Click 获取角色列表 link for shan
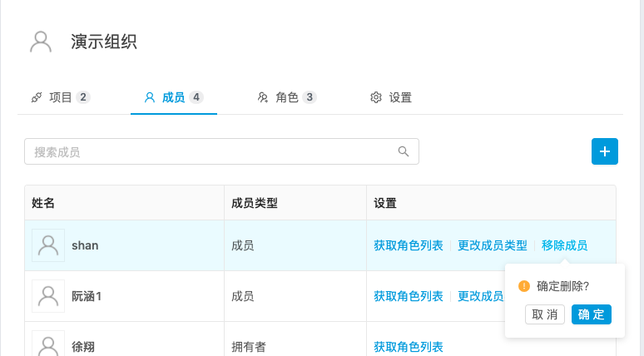The width and height of the screenshot is (644, 356). [x=409, y=245]
